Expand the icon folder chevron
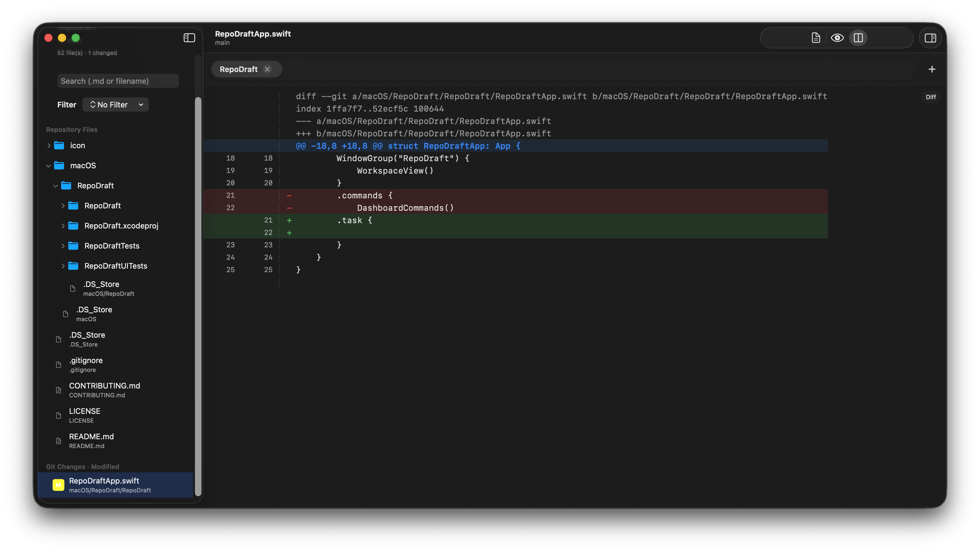Image resolution: width=980 pixels, height=552 pixels. pyautogui.click(x=49, y=146)
